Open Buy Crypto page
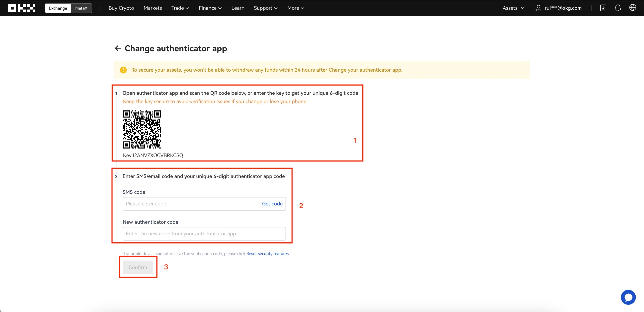 point(121,8)
